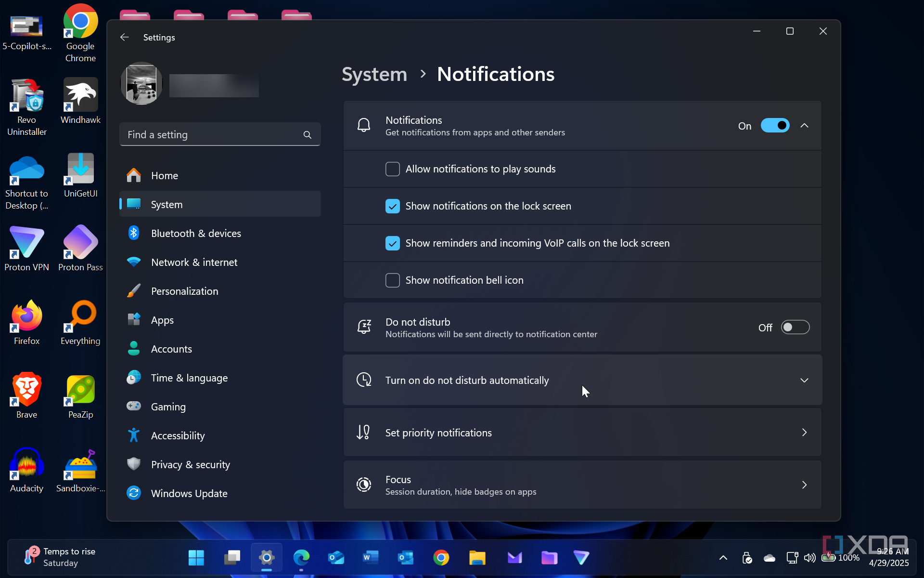The image size is (924, 578).
Task: Open Task View on taskbar
Action: [232, 558]
